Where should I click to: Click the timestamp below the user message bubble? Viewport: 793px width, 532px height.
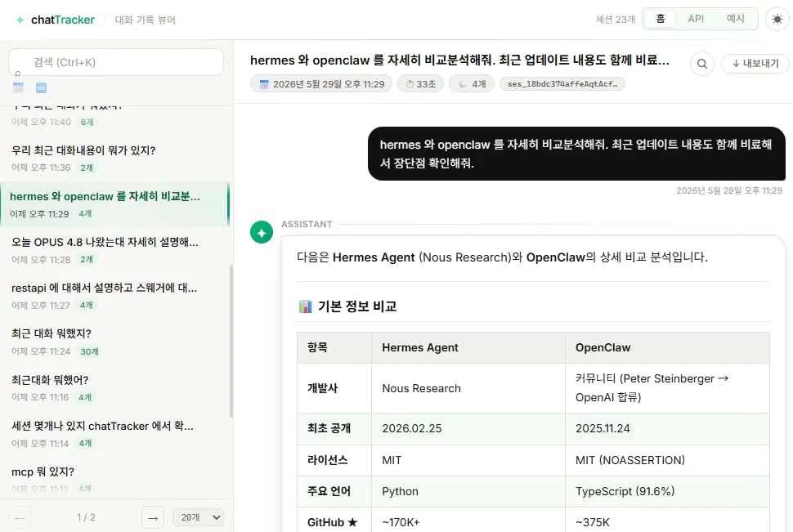pos(729,190)
